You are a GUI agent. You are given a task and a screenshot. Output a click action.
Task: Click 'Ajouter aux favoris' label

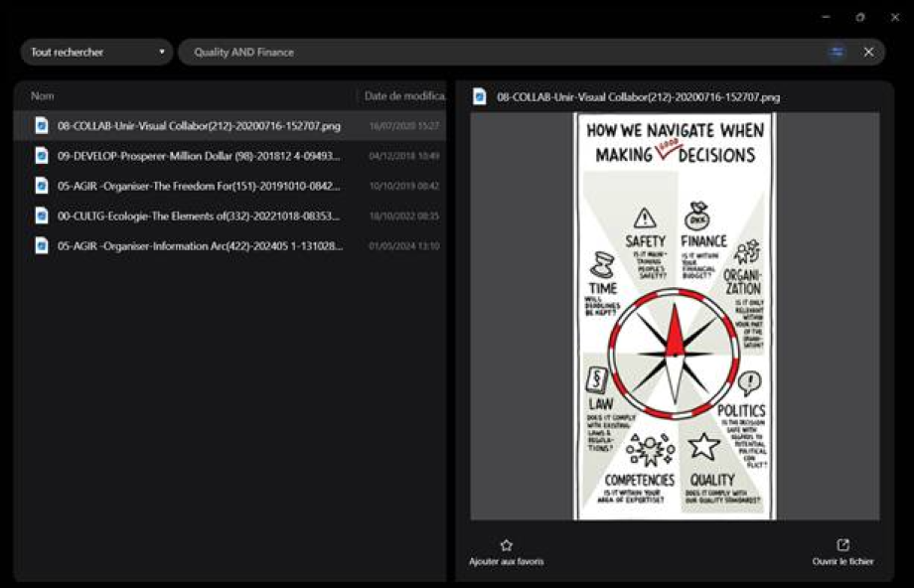tap(506, 562)
